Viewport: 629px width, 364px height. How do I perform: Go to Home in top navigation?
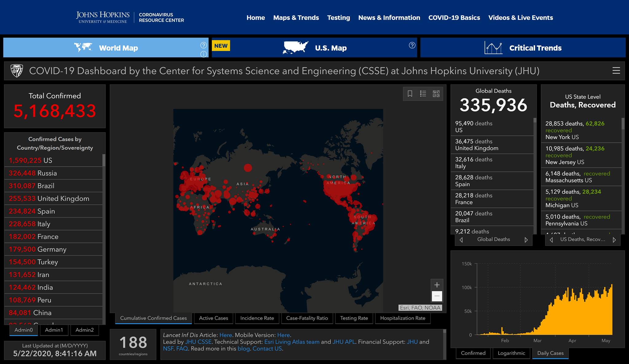[x=256, y=18]
